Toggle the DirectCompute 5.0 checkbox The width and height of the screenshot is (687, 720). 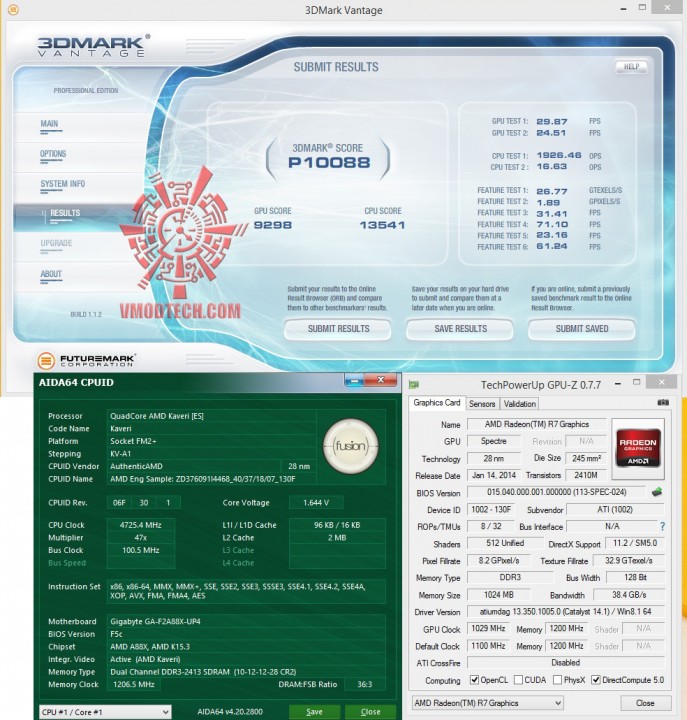(x=596, y=680)
